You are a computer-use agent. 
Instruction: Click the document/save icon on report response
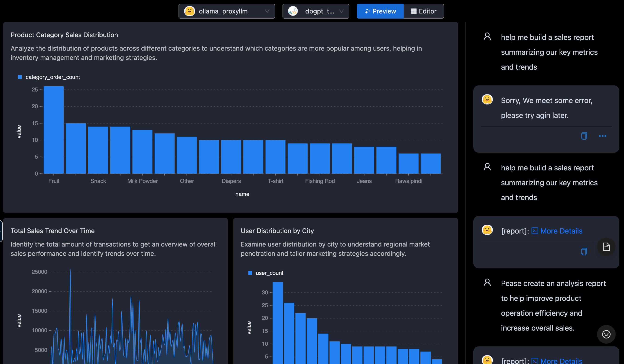click(x=606, y=247)
